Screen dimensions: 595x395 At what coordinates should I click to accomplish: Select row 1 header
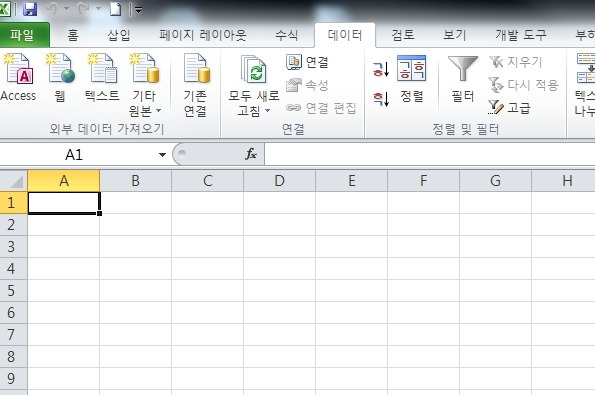coord(14,203)
